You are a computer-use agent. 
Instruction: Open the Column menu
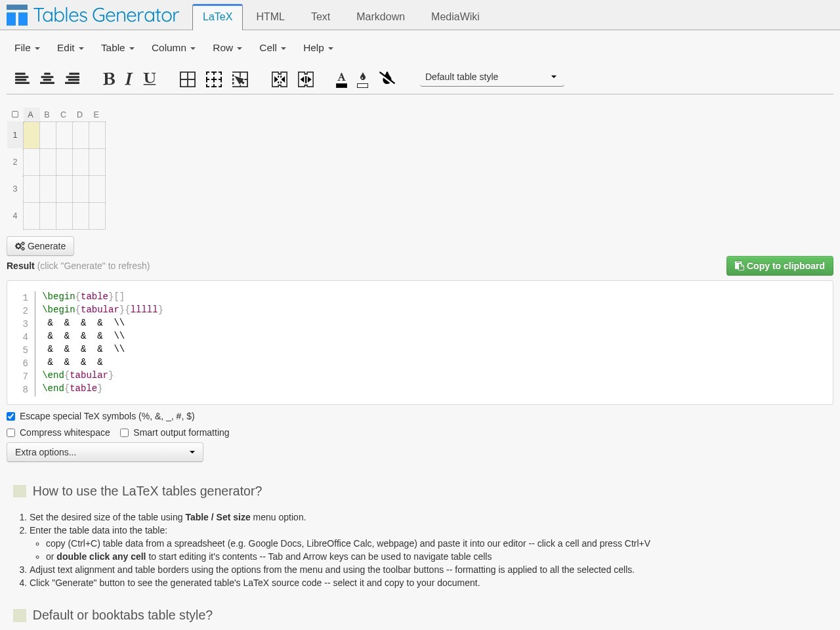[173, 48]
